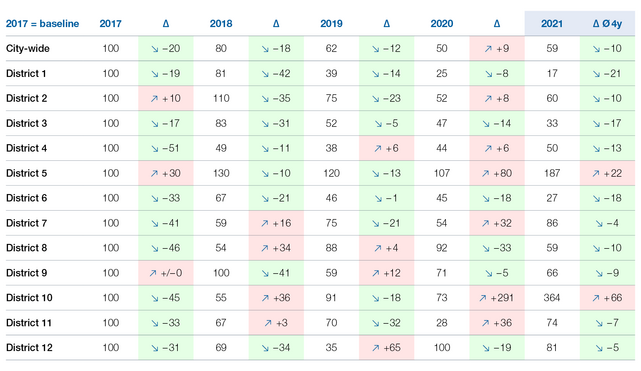Click the red +22 cell for District 5
The height and width of the screenshot is (371, 641).
click(607, 173)
